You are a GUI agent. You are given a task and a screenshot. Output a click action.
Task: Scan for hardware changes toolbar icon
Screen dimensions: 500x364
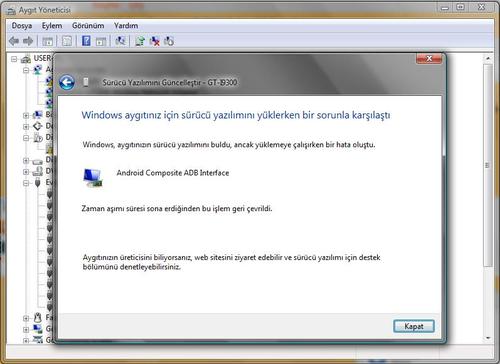(x=120, y=41)
